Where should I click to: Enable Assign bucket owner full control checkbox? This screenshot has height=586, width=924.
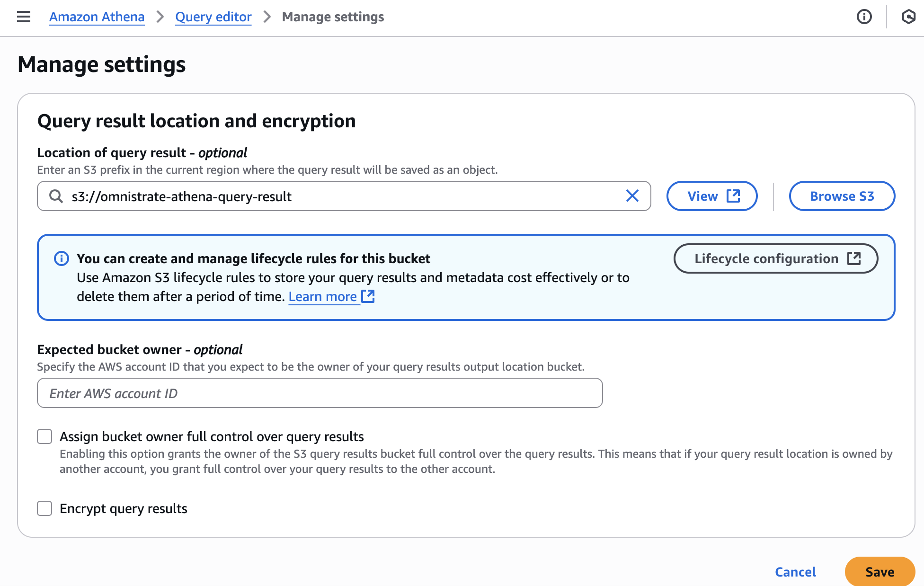[x=44, y=436]
